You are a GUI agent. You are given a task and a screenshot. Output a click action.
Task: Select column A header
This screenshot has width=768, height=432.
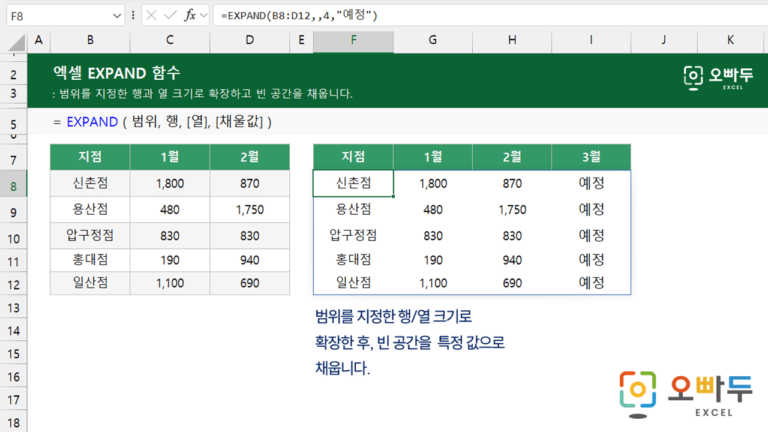coord(39,40)
